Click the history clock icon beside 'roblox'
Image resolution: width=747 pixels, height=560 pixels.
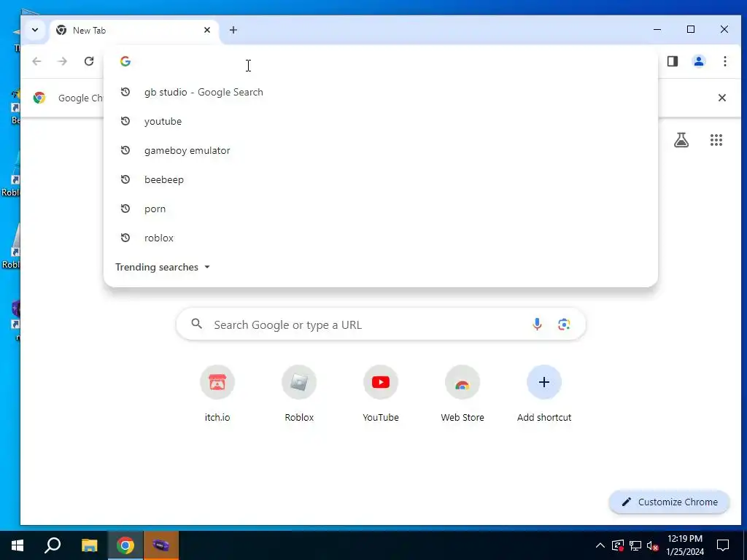(125, 238)
